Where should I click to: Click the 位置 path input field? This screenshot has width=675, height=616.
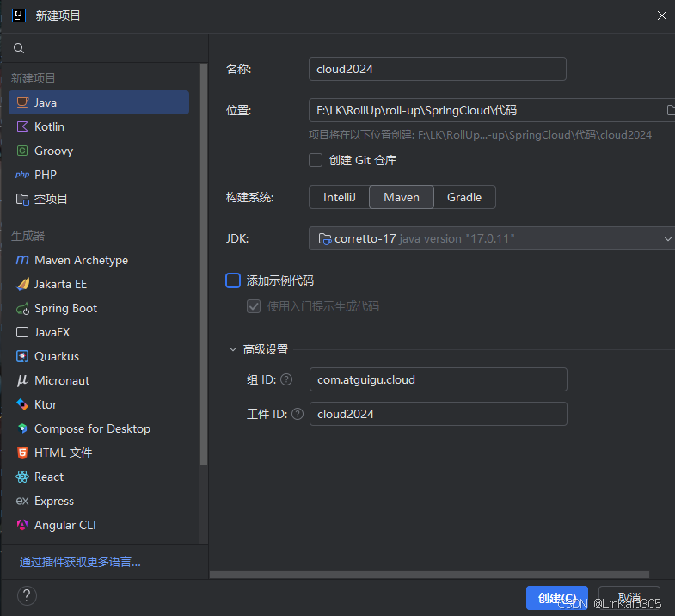click(x=492, y=110)
